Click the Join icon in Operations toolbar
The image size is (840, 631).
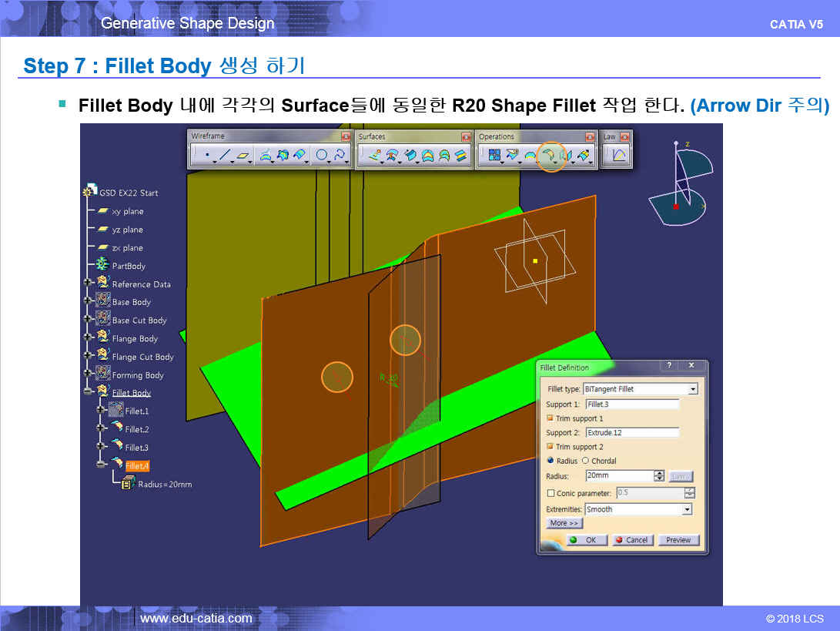[x=494, y=156]
